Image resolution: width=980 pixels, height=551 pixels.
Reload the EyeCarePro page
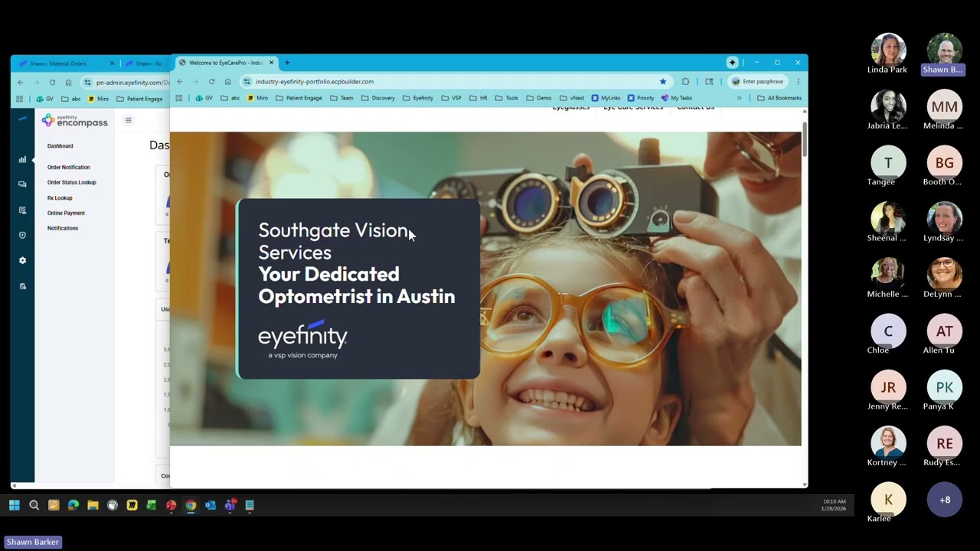point(212,82)
